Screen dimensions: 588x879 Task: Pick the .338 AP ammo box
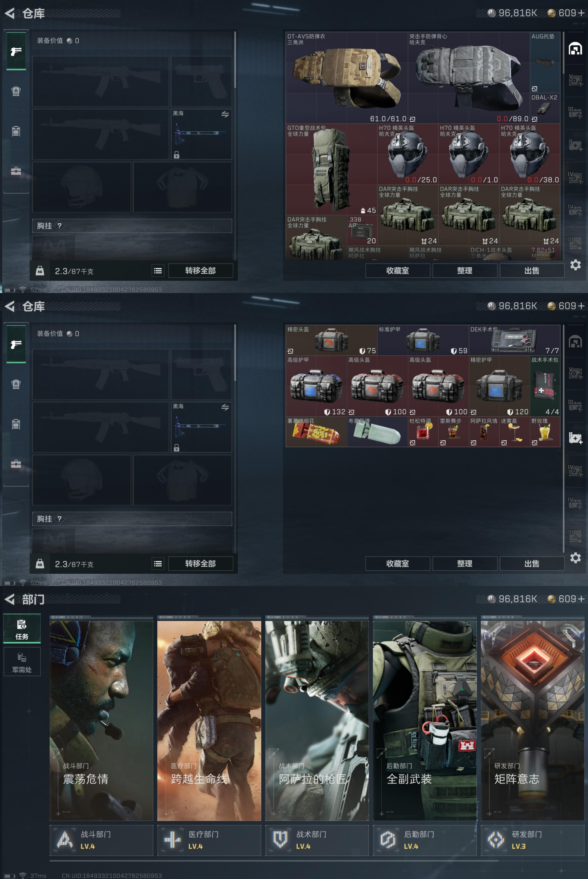[x=362, y=230]
